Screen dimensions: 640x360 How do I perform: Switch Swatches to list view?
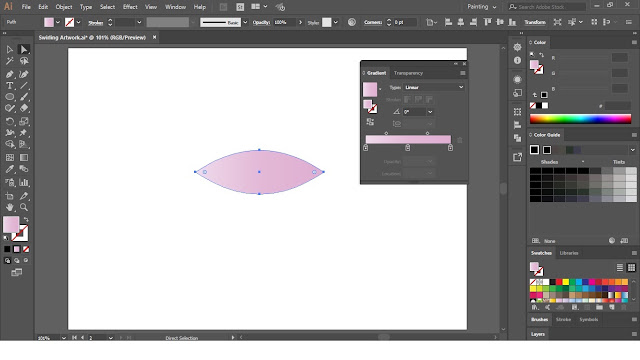620,268
